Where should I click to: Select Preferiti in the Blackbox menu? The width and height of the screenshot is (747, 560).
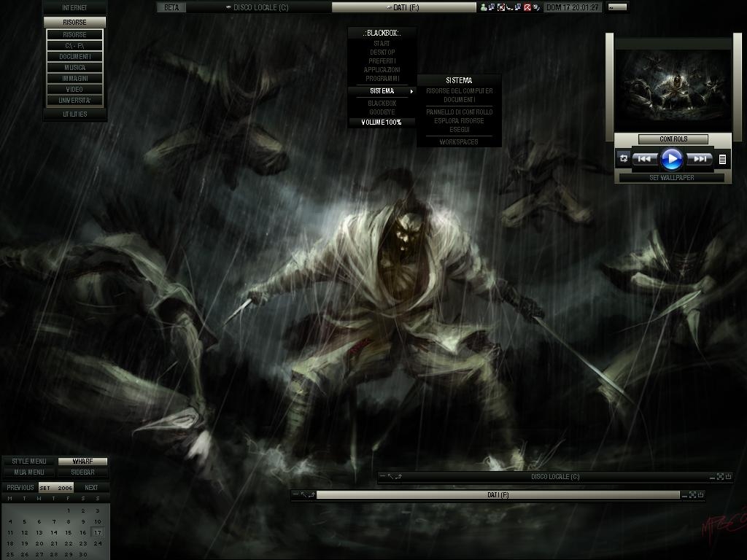[x=382, y=61]
